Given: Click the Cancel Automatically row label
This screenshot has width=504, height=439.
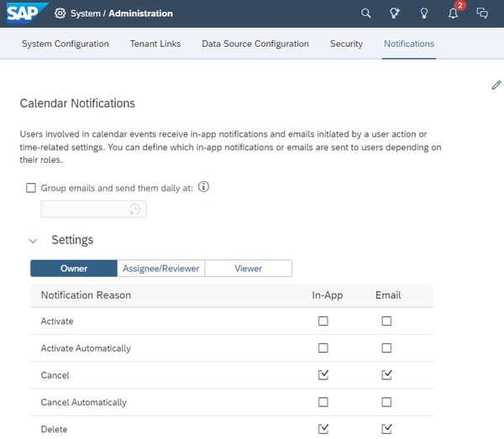Looking at the screenshot, I should (83, 402).
